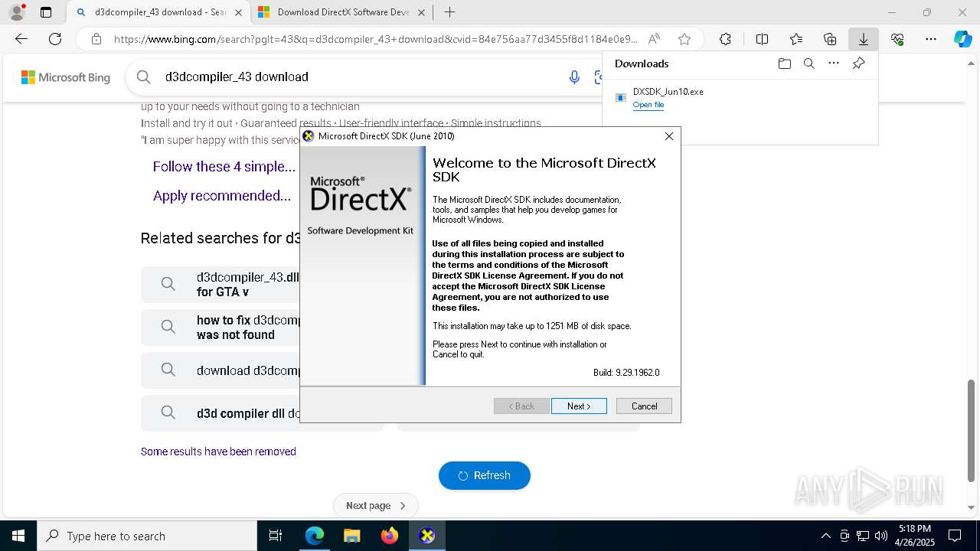The height and width of the screenshot is (551, 980).
Task: Click Next in DirectX SDK installer
Action: pyautogui.click(x=579, y=406)
